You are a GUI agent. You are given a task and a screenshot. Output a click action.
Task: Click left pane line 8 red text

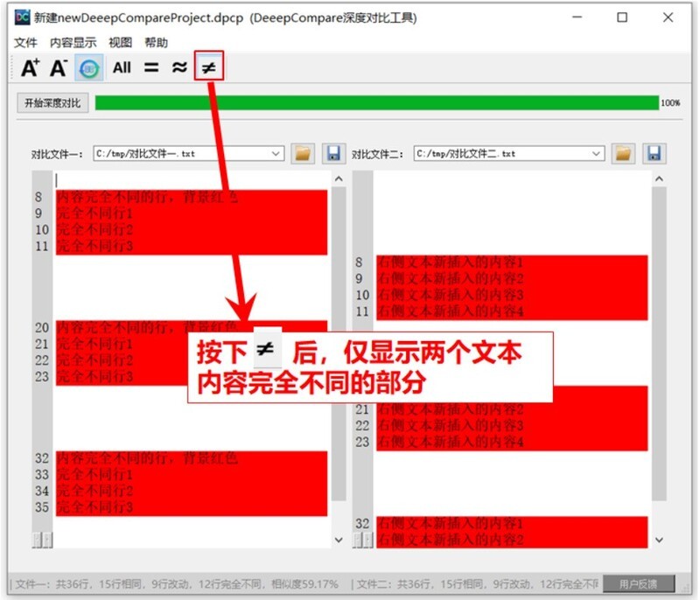147,197
